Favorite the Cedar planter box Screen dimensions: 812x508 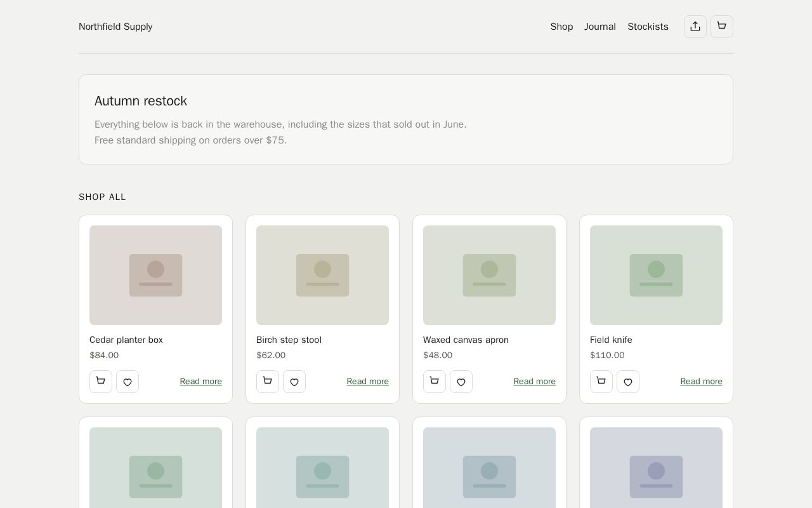128,382
